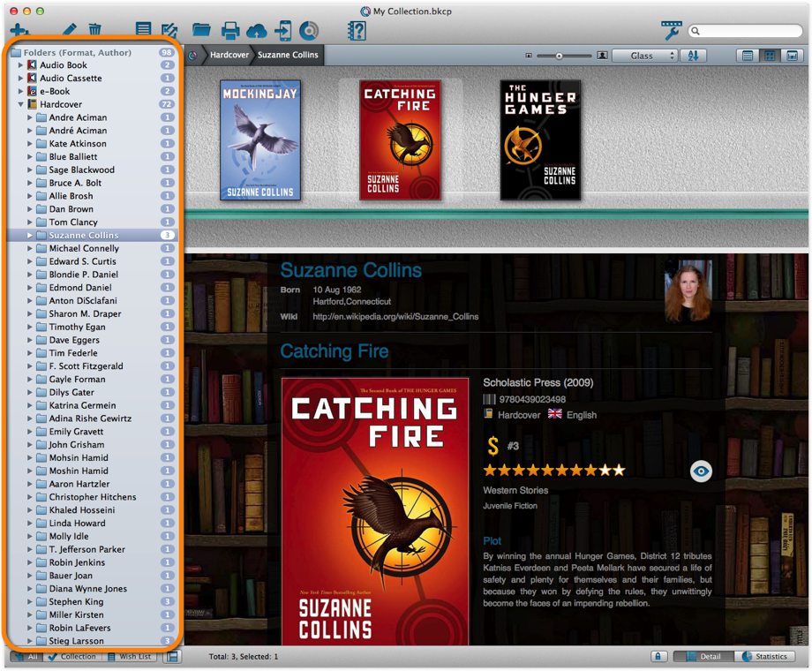Screen dimensions: 812x671
Task: Click the Suzanne Collins author name heading
Action: [350, 270]
